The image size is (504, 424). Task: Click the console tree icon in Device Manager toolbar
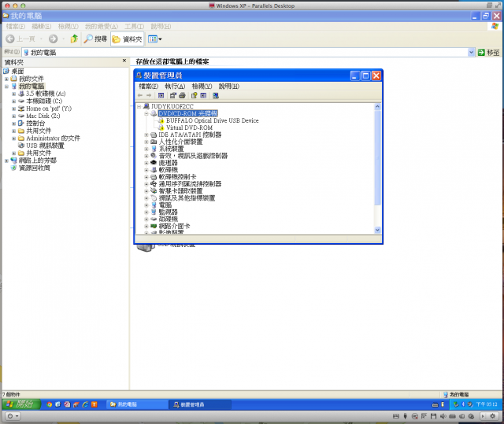(x=161, y=95)
